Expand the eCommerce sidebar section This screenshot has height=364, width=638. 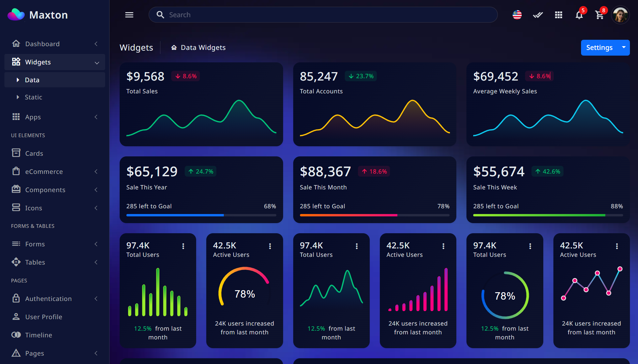click(96, 172)
